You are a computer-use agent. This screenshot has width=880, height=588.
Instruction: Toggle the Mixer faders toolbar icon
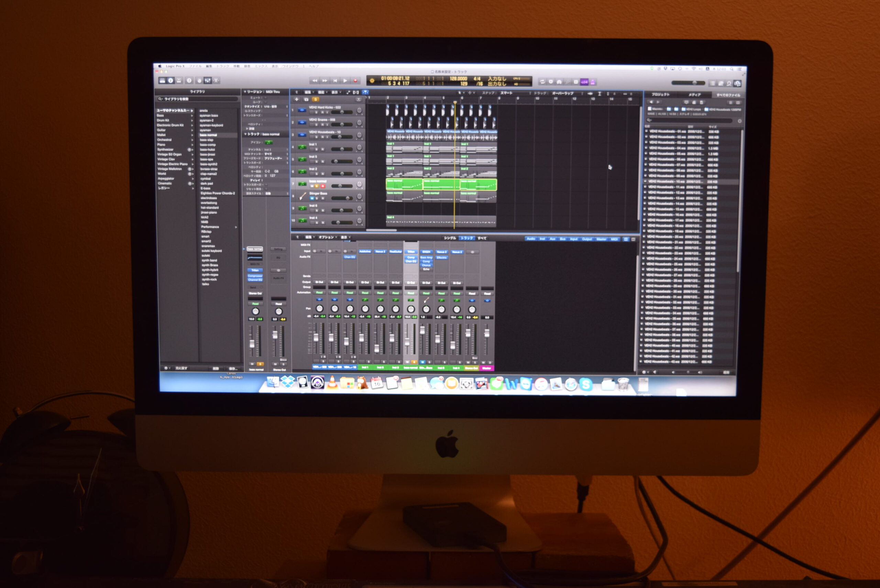pyautogui.click(x=207, y=81)
